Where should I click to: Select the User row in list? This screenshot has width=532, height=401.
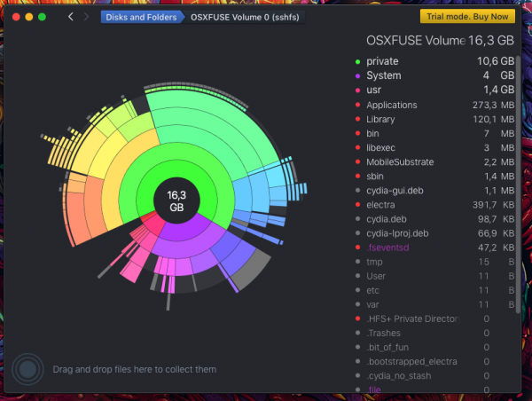[434, 276]
